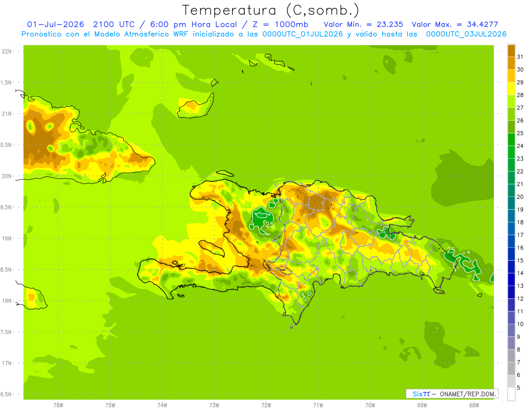Click the '18N' latitude axis label

point(7,301)
